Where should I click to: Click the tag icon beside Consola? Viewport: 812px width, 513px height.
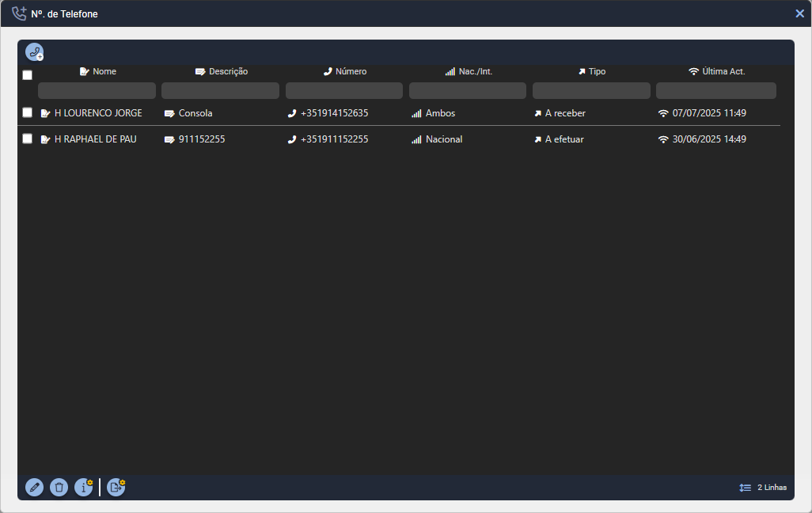click(169, 113)
